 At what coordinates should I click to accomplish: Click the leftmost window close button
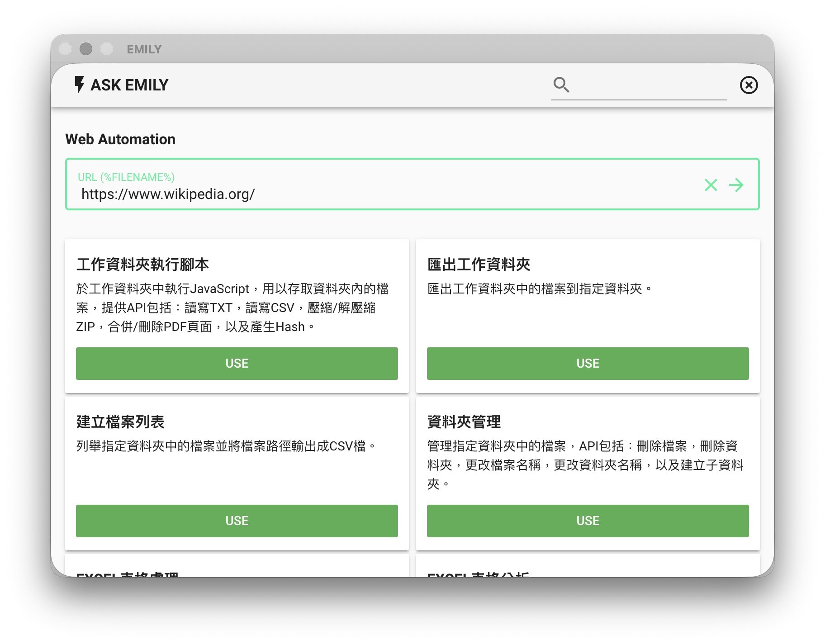[66, 49]
